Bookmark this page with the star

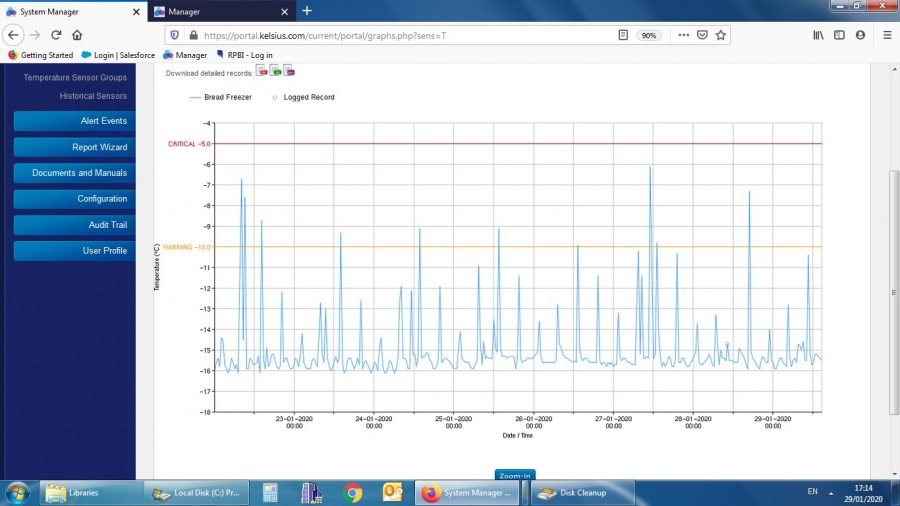pos(721,35)
